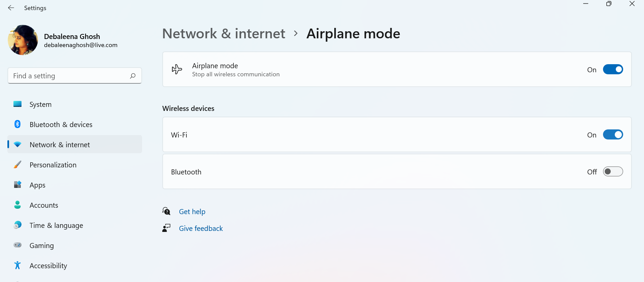This screenshot has height=282, width=644.
Task: Go to Personalization settings
Action: (x=75, y=165)
